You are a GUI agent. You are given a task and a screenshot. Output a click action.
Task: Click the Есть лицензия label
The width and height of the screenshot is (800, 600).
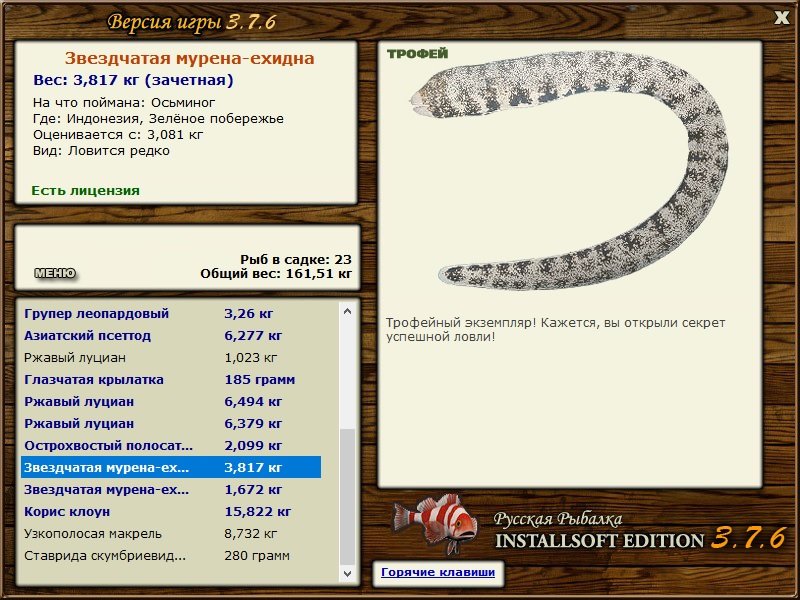click(85, 190)
